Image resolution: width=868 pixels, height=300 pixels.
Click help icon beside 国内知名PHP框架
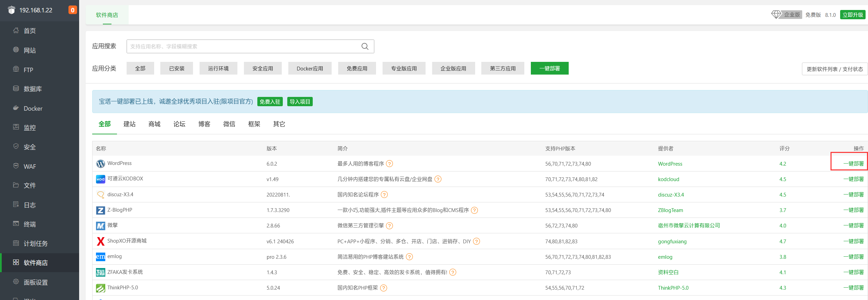click(x=384, y=288)
